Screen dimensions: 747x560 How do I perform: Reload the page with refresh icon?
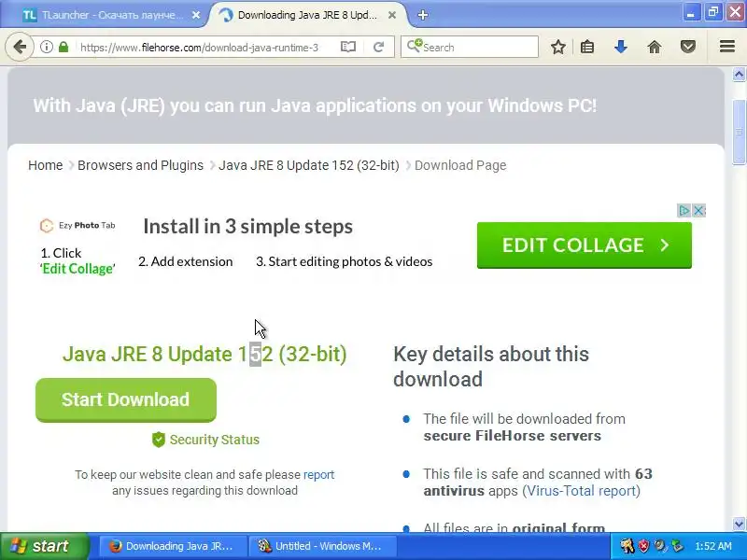point(379,47)
